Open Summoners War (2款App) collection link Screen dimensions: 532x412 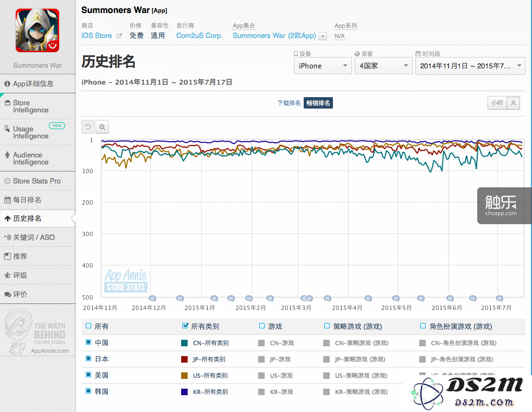tap(274, 36)
